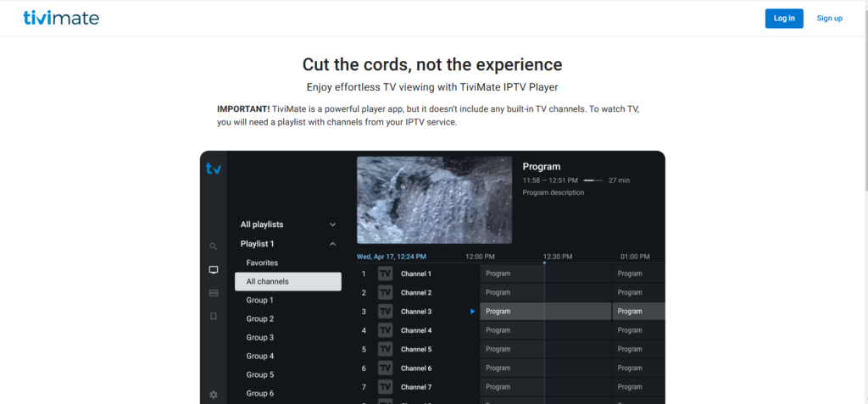Click the TiviMate logo in header
The width and height of the screenshot is (868, 404).
click(61, 18)
